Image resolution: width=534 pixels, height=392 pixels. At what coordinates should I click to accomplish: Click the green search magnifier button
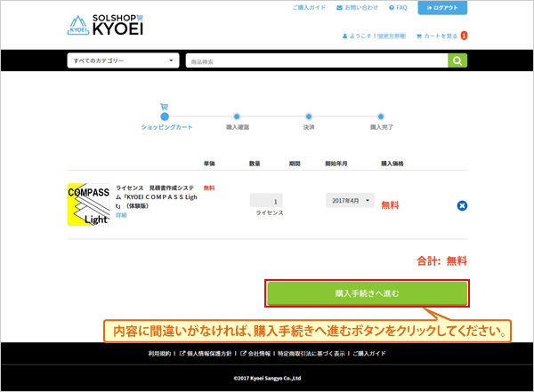[x=457, y=60]
